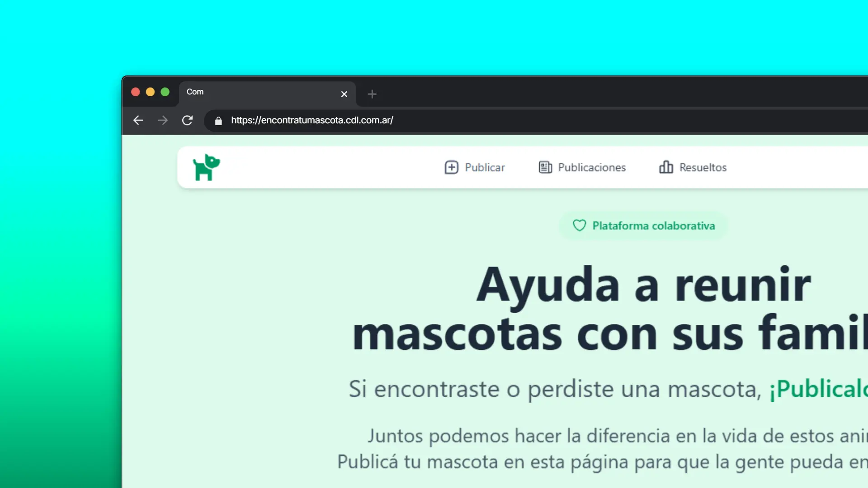Click the browser forward arrow
868x488 pixels.
pyautogui.click(x=163, y=120)
